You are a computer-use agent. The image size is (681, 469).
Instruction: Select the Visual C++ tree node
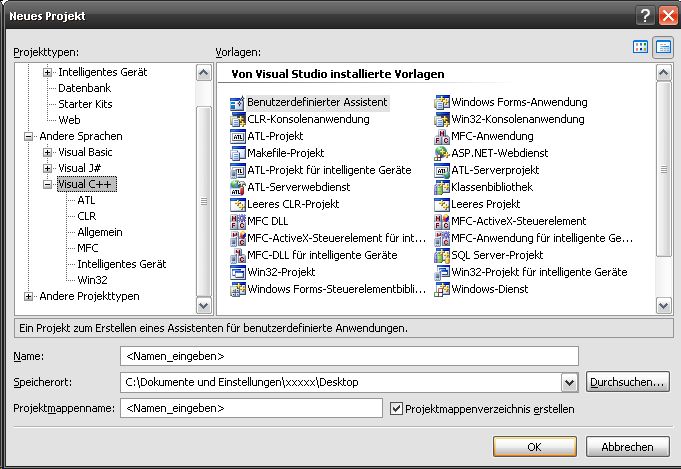pos(86,184)
